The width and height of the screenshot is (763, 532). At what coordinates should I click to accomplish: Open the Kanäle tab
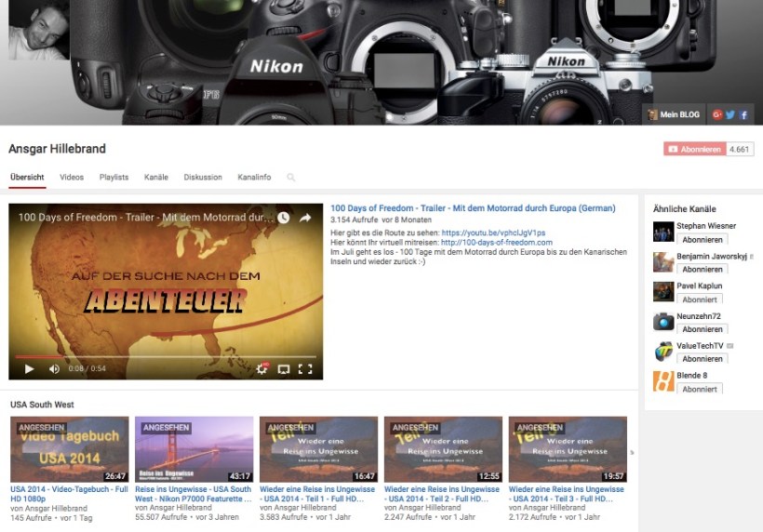[x=156, y=178]
